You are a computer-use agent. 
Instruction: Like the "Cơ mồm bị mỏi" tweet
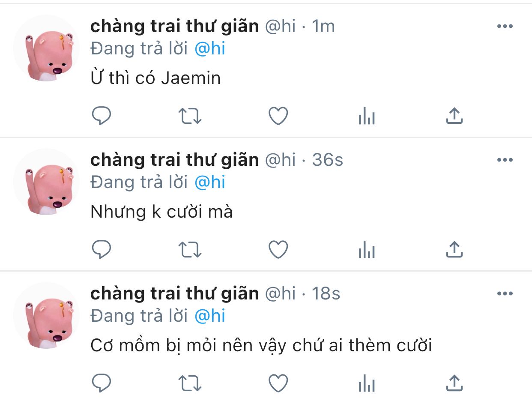click(278, 383)
